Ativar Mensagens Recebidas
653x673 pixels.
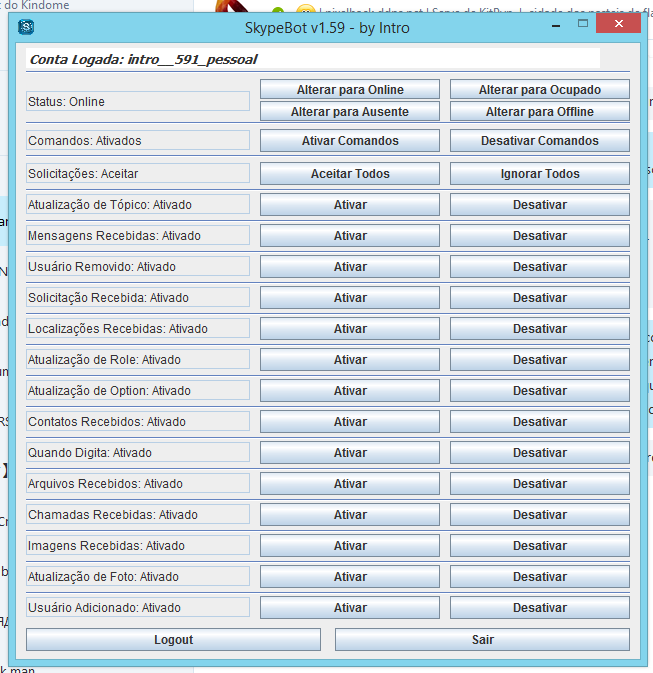tap(350, 235)
